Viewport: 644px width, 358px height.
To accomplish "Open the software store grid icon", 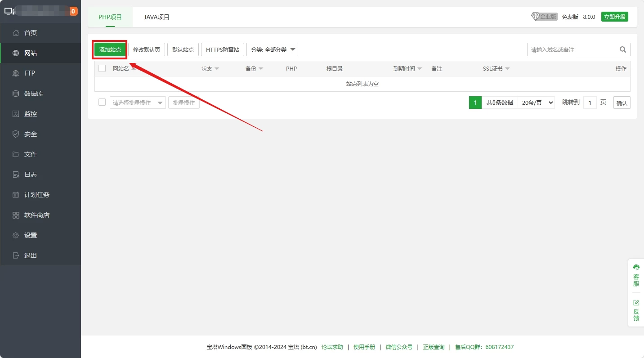I will coord(16,215).
